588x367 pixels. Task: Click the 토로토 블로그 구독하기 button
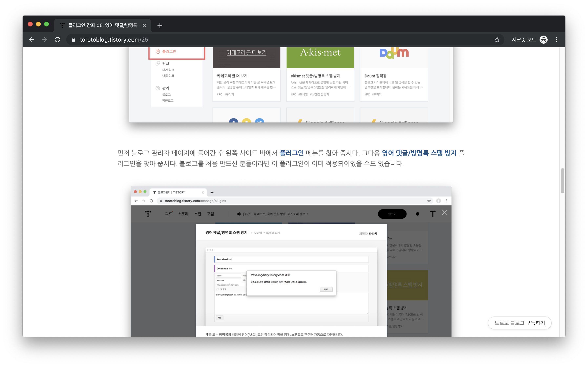pos(520,323)
